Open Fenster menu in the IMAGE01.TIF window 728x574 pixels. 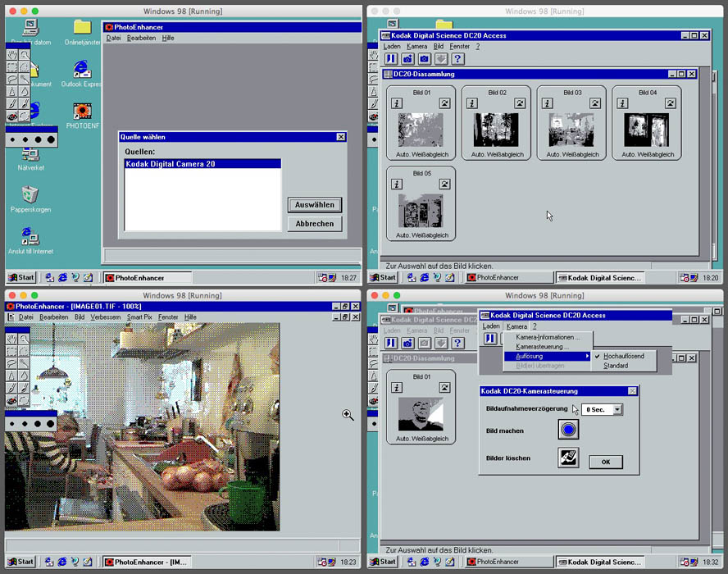click(x=168, y=317)
